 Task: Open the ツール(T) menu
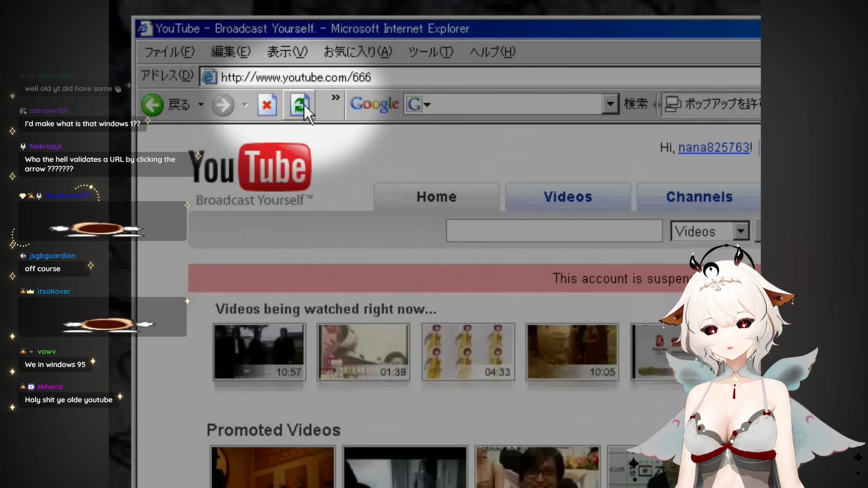click(431, 52)
